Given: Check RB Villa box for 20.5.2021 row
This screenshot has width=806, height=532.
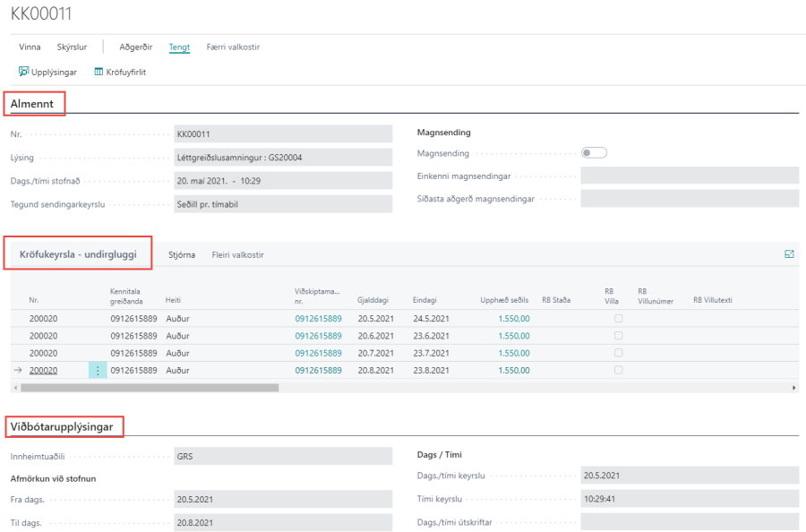Looking at the screenshot, I should 618,318.
